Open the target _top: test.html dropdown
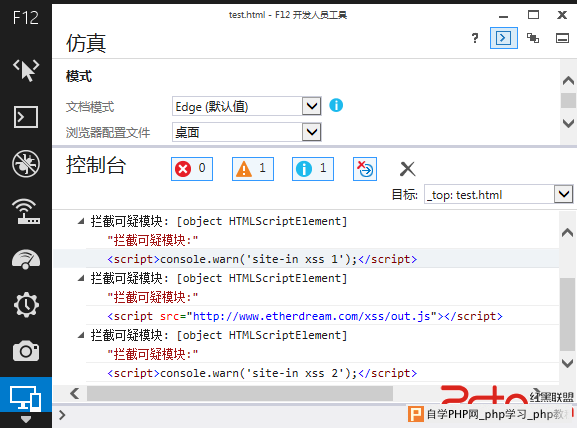The height and width of the screenshot is (428, 577). [x=499, y=194]
